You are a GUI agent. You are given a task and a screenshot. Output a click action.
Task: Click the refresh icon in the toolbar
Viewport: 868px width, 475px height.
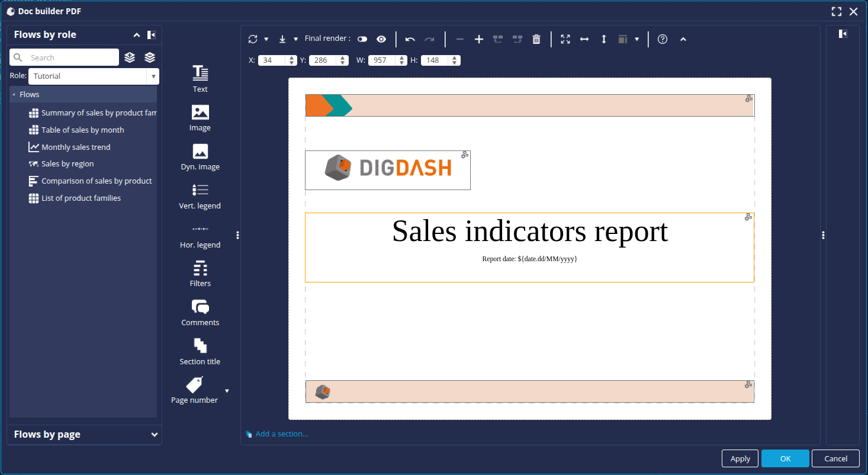(x=253, y=39)
